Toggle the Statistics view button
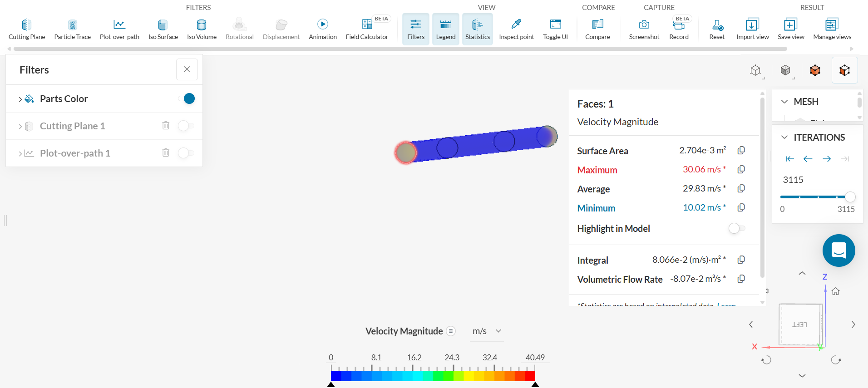868x388 pixels. coord(478,29)
